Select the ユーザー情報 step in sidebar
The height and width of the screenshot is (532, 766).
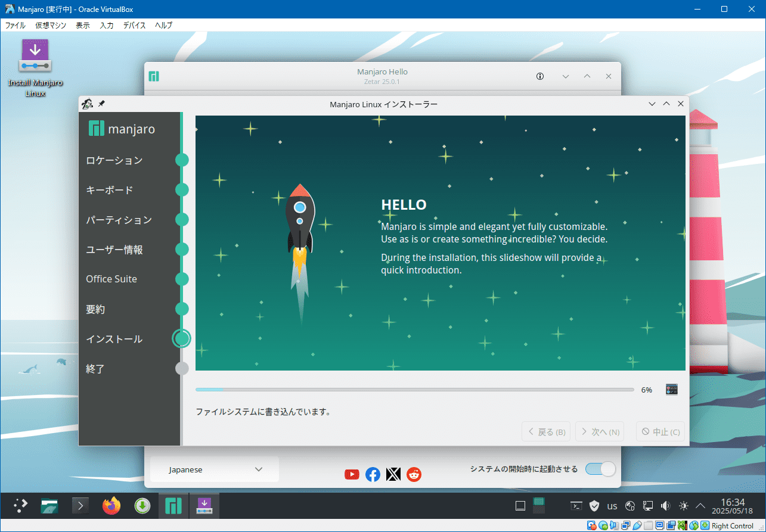coord(114,250)
